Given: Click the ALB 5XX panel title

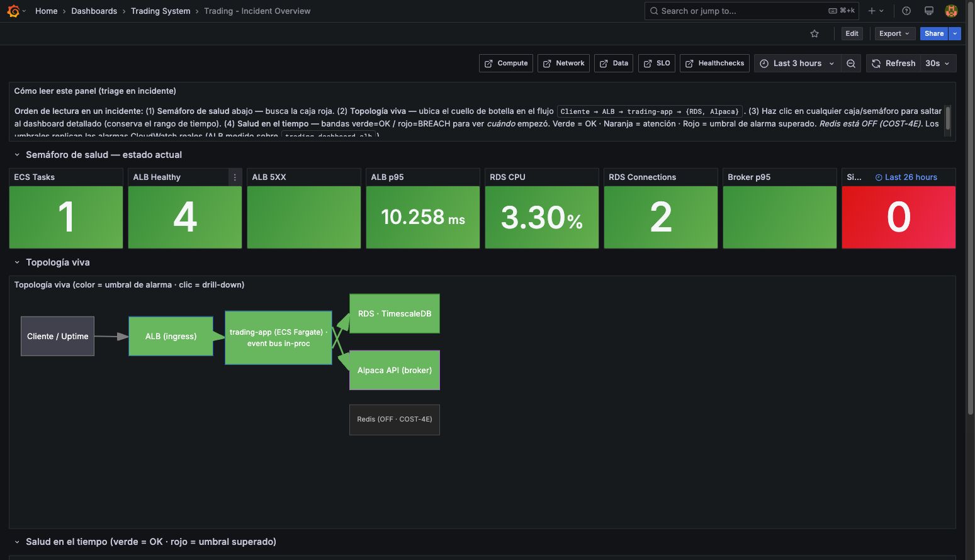Looking at the screenshot, I should (x=269, y=177).
